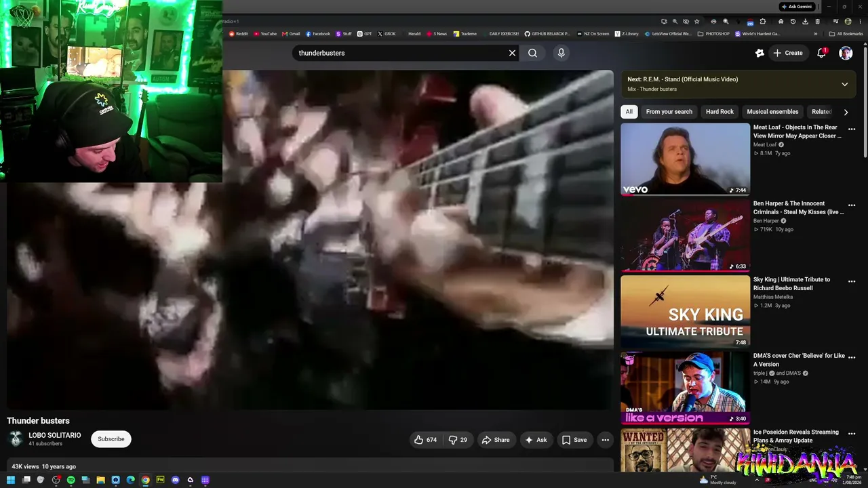Open Discord from the taskbar
The image size is (868, 488).
coord(175,480)
